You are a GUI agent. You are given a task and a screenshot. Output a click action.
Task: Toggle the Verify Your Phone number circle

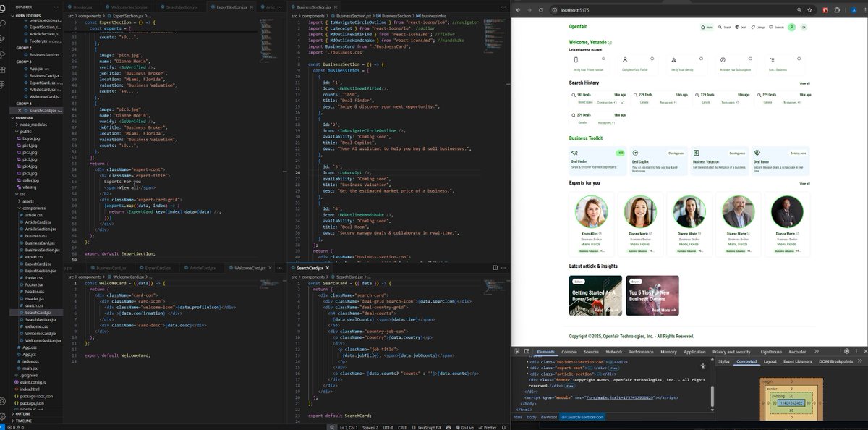click(603, 59)
